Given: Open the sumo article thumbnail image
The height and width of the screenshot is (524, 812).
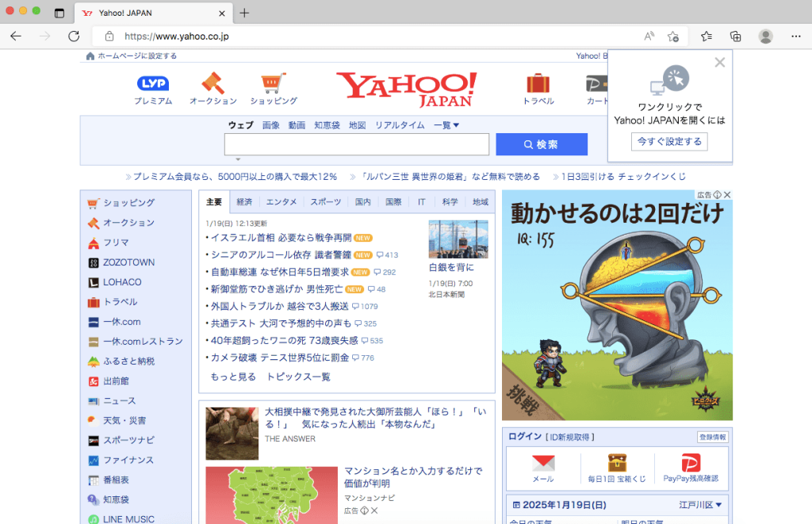Looking at the screenshot, I should [232, 434].
